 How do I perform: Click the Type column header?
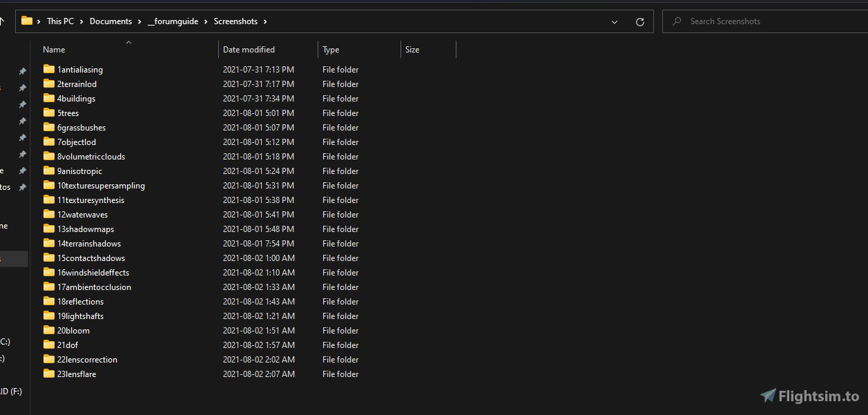point(331,50)
